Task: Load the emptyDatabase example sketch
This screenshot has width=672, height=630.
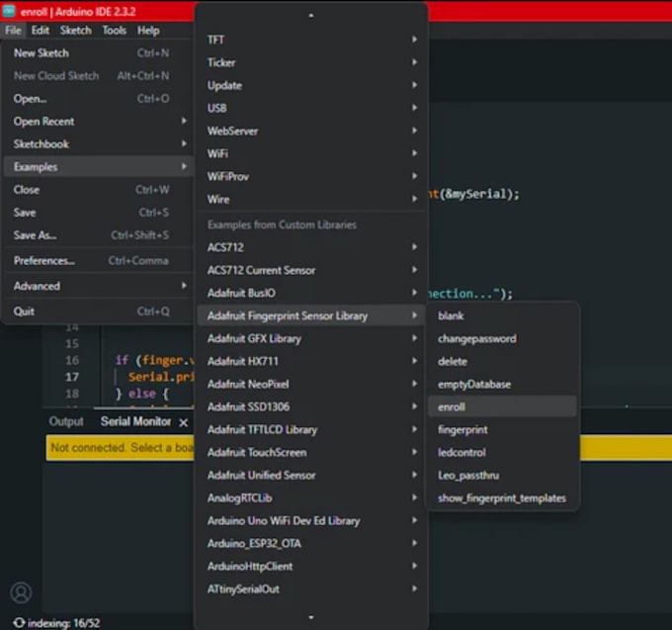Action: coord(502,384)
